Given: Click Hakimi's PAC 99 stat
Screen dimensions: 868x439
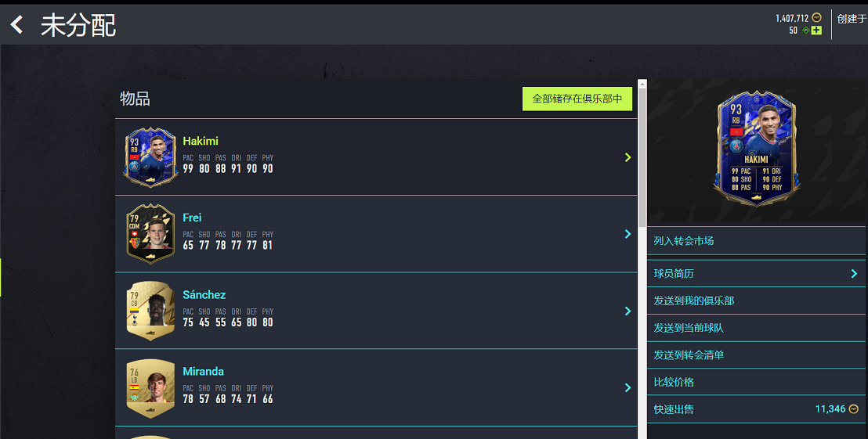Looking at the screenshot, I should pos(188,164).
